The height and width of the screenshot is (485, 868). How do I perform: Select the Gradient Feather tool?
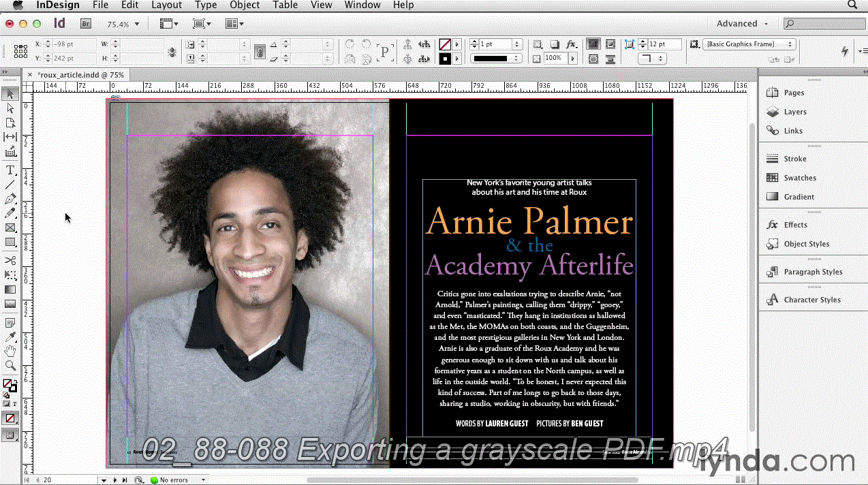pyautogui.click(x=10, y=304)
